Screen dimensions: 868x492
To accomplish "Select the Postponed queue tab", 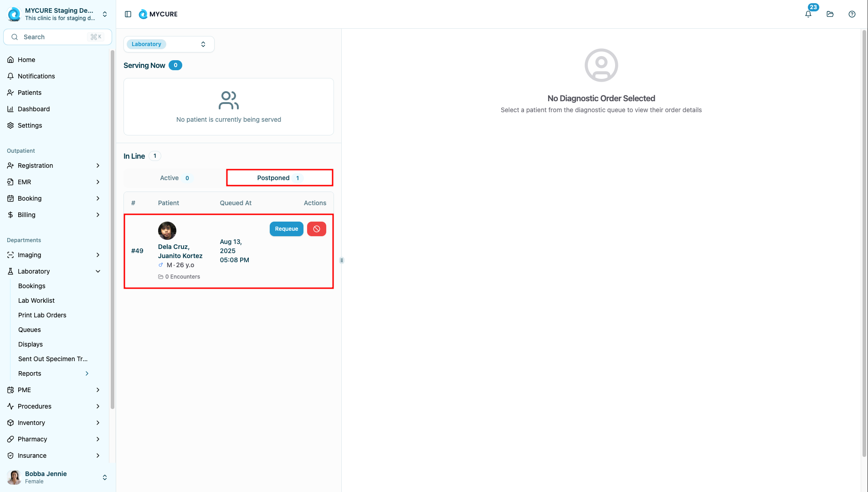I will (x=279, y=178).
